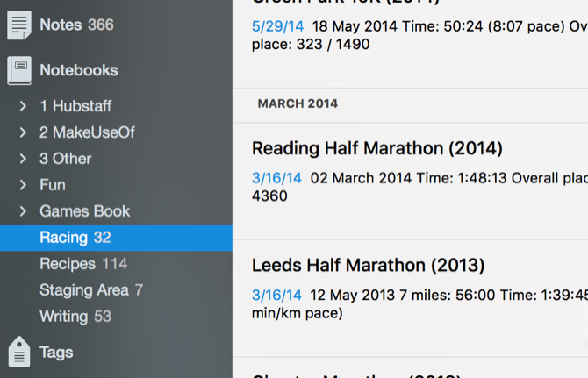Open the Writing notebook
This screenshot has width=588, height=378.
click(x=75, y=317)
